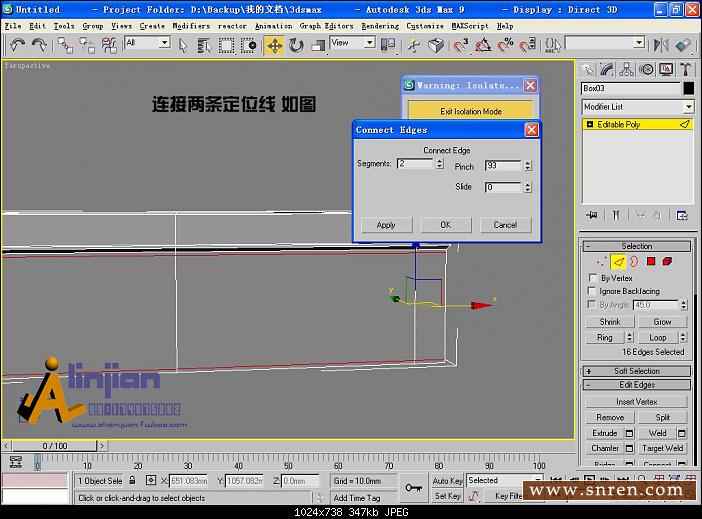Viewport: 702px width, 519px height.
Task: Click the Align tool icon
Action: click(683, 45)
